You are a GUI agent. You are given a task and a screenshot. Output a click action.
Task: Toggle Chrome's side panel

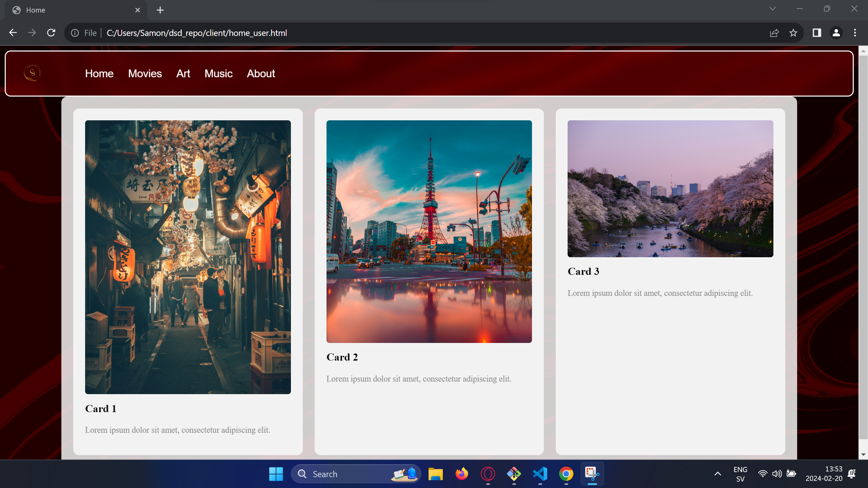click(816, 33)
